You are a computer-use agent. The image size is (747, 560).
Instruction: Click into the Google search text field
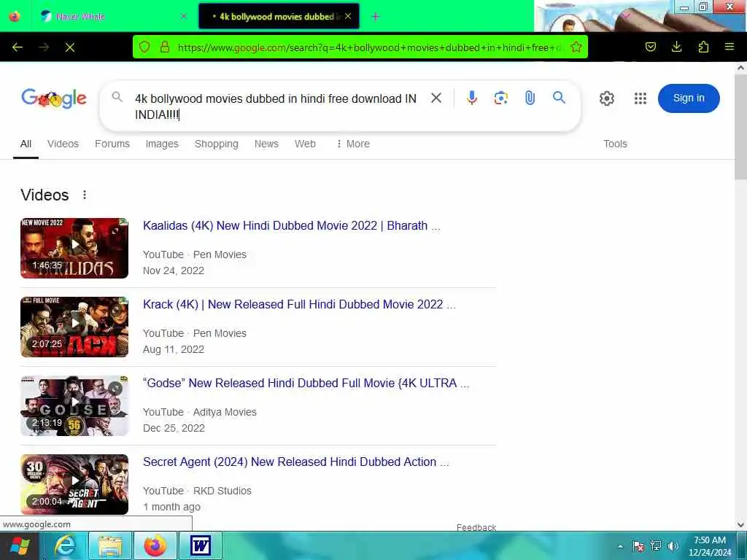pyautogui.click(x=276, y=106)
